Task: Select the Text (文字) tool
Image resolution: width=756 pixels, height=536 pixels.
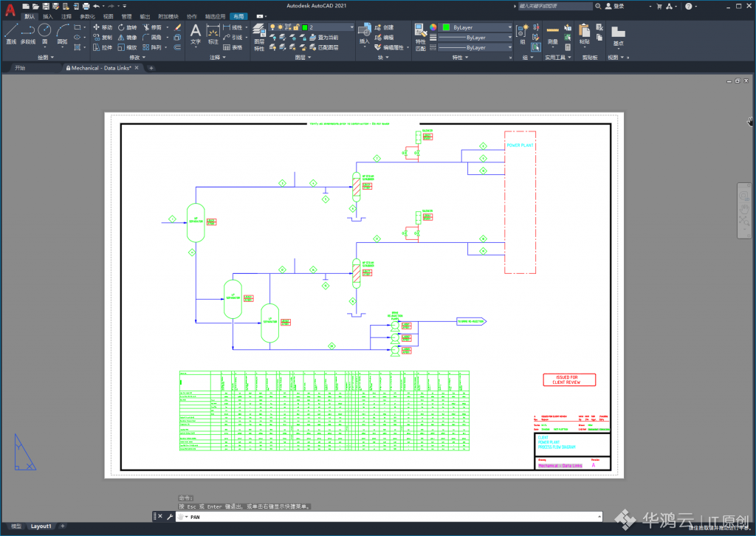Action: tap(195, 34)
